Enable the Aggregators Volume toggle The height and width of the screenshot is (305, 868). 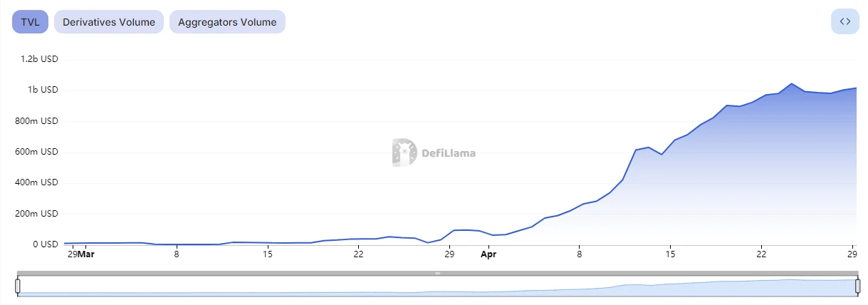(x=227, y=22)
